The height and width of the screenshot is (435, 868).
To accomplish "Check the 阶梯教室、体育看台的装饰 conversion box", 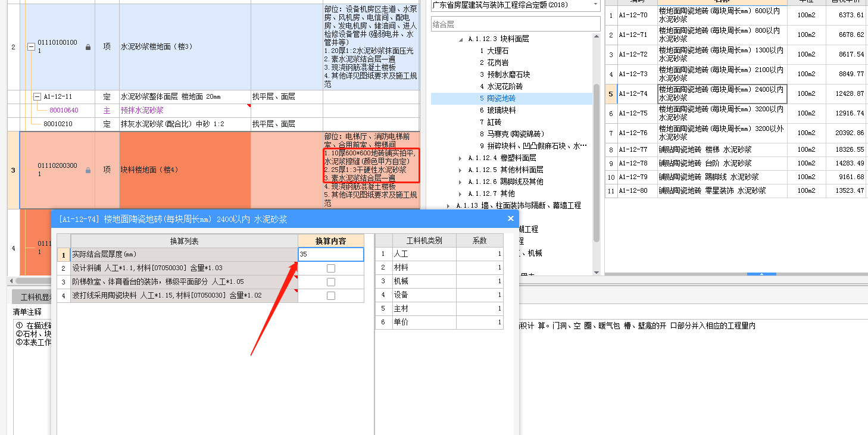I will pyautogui.click(x=331, y=282).
